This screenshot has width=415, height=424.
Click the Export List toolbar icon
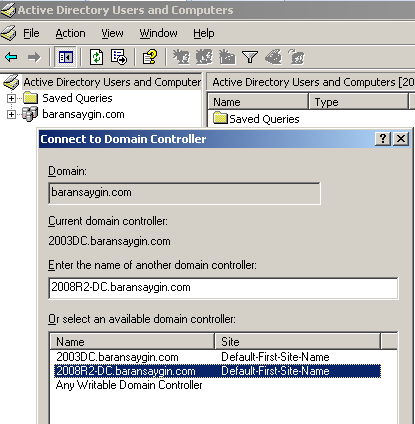[119, 57]
